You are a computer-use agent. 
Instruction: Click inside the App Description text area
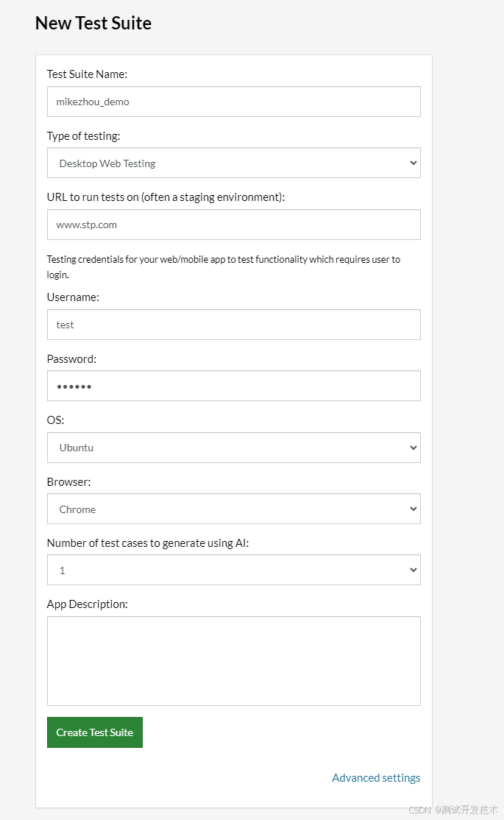click(234, 661)
